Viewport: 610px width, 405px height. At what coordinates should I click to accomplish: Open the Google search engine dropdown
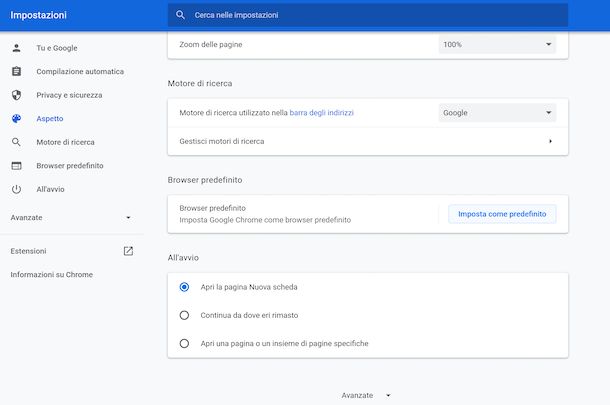497,113
